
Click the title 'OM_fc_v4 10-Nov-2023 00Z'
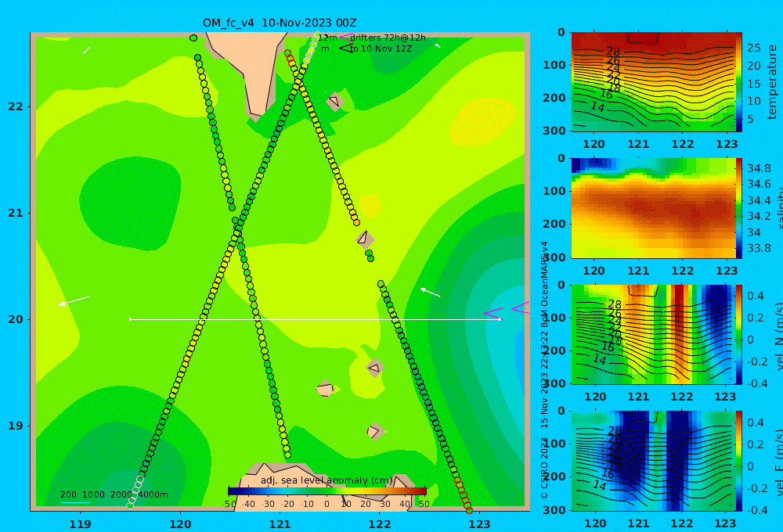click(x=280, y=23)
